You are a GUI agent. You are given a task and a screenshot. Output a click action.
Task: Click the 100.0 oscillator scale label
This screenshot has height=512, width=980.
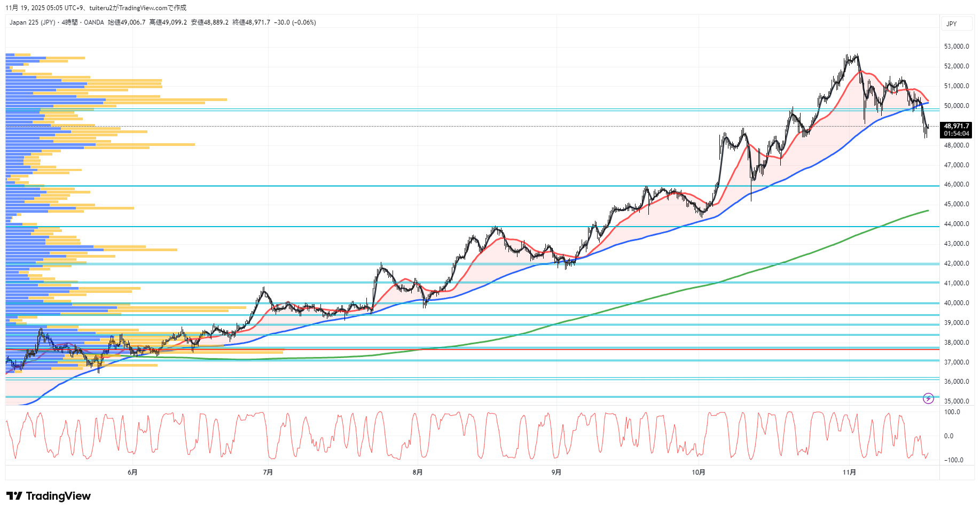click(952, 412)
